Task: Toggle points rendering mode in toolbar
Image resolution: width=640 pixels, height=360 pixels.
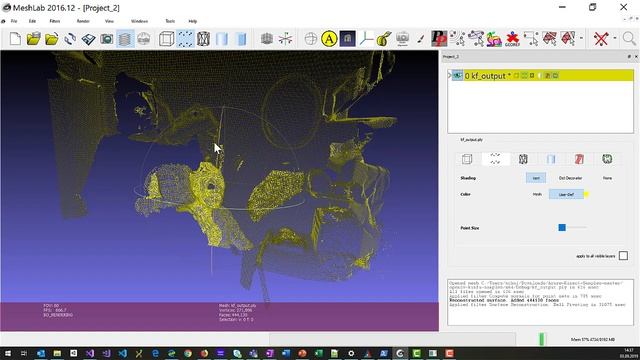Action: [x=185, y=39]
